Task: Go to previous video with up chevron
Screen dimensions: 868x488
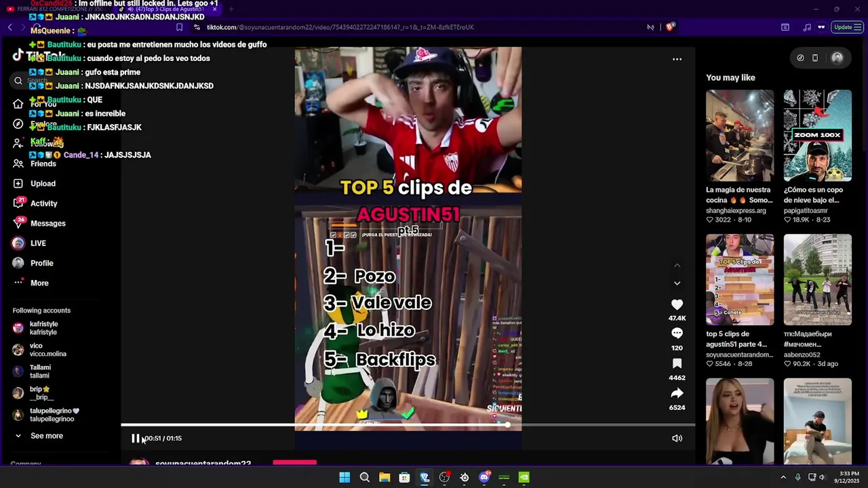Action: [x=677, y=266]
